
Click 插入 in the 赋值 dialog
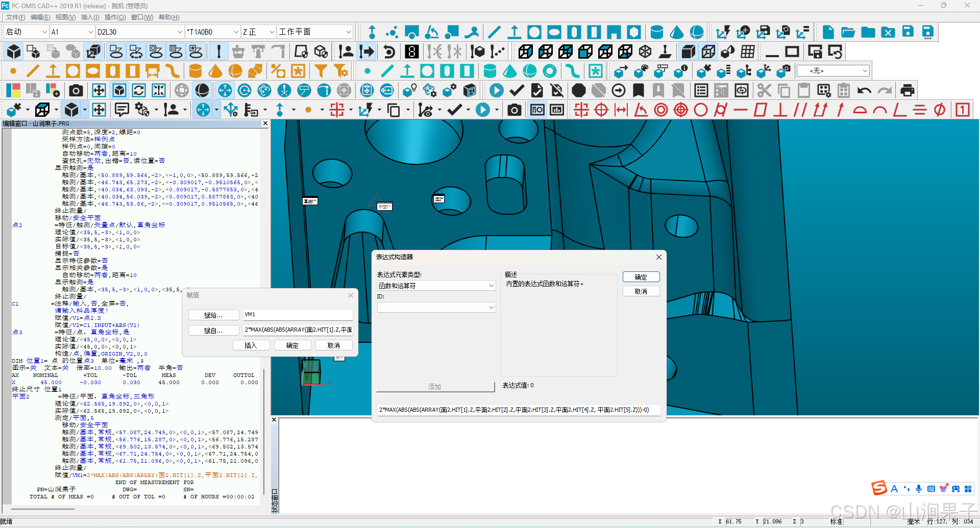(x=251, y=345)
